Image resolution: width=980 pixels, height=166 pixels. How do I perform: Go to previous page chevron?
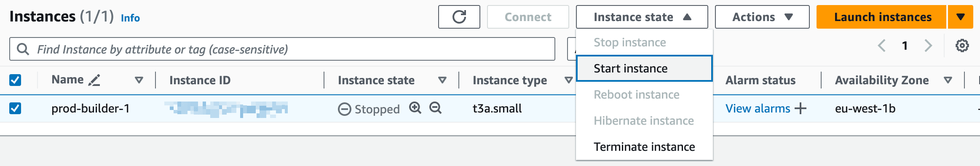coord(881,46)
